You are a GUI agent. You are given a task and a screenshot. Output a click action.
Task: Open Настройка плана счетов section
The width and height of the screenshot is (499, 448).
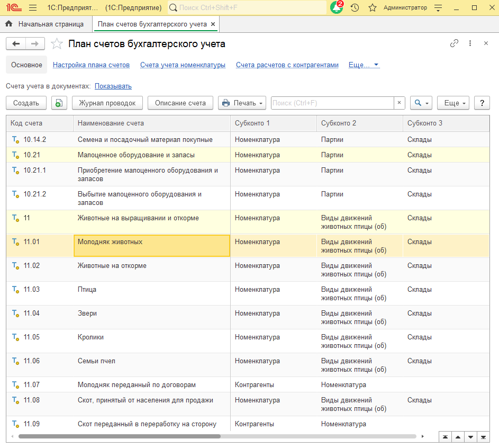(x=91, y=65)
